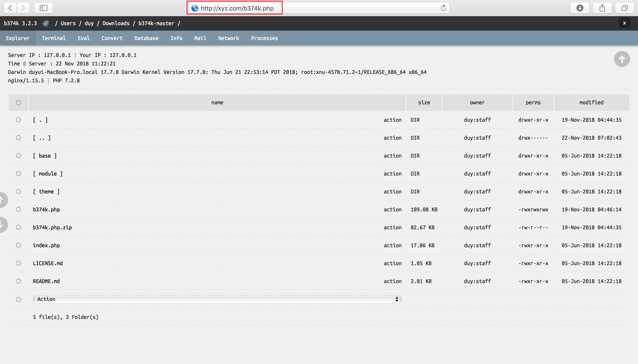Open the Database tab

coord(146,38)
